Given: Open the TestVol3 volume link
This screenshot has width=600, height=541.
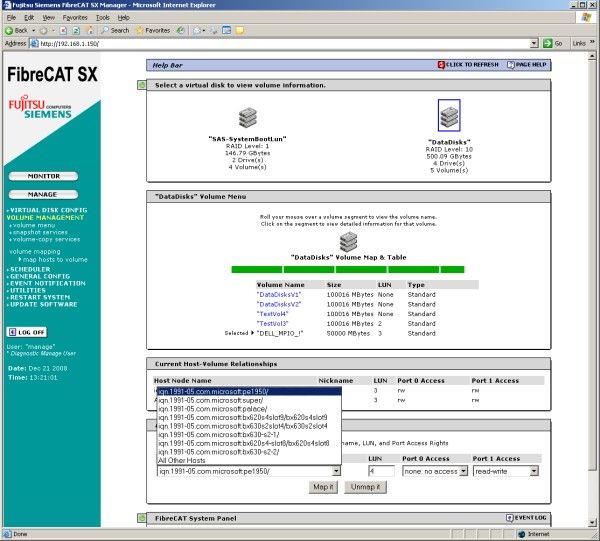Looking at the screenshot, I should point(272,324).
